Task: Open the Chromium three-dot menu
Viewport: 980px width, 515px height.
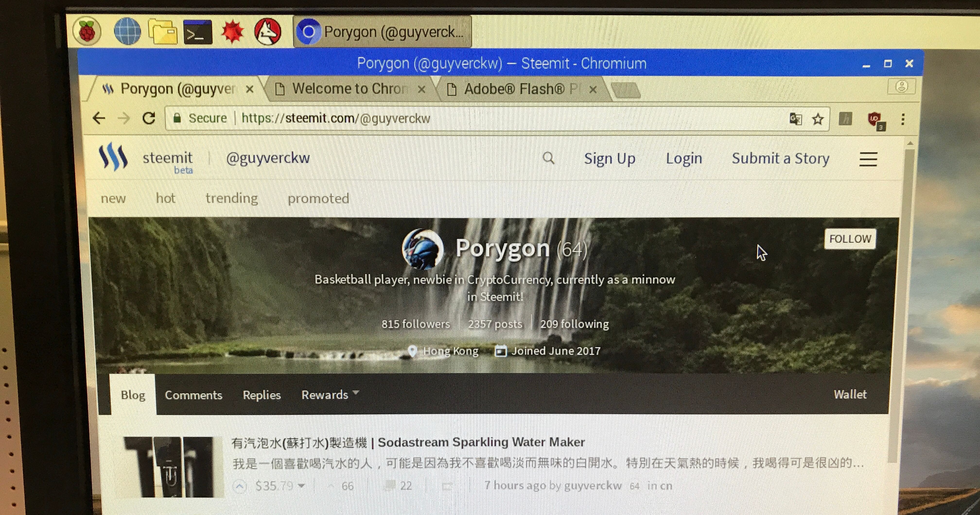Action: [903, 120]
